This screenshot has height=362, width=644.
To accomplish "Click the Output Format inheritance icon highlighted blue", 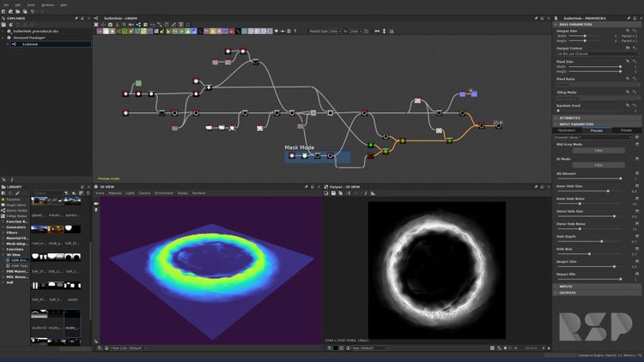I will click(628, 48).
